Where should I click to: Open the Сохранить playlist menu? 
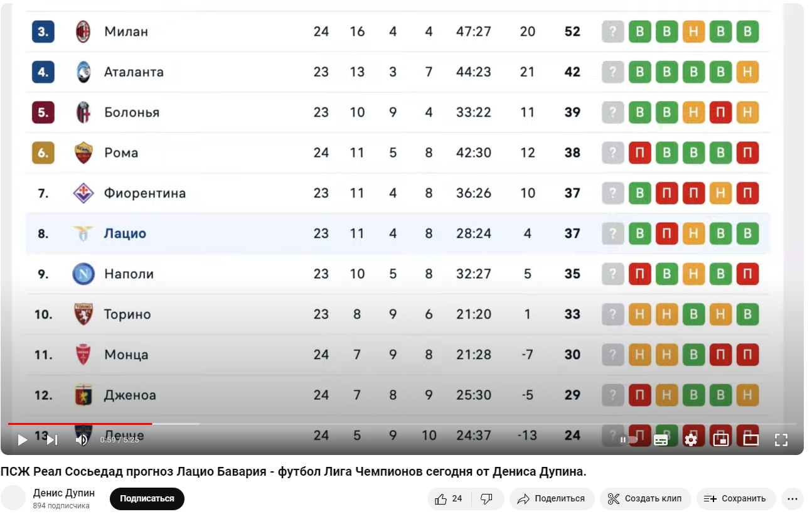[735, 499]
